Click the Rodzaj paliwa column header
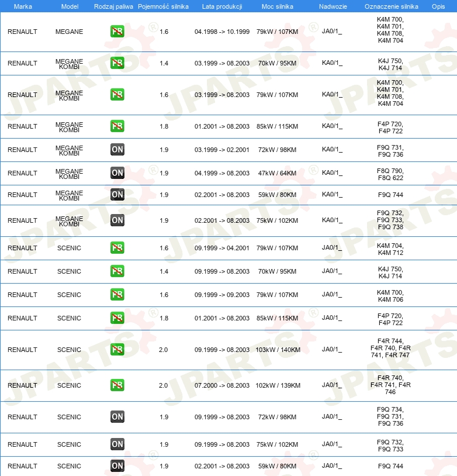The image size is (457, 476). click(x=113, y=6)
